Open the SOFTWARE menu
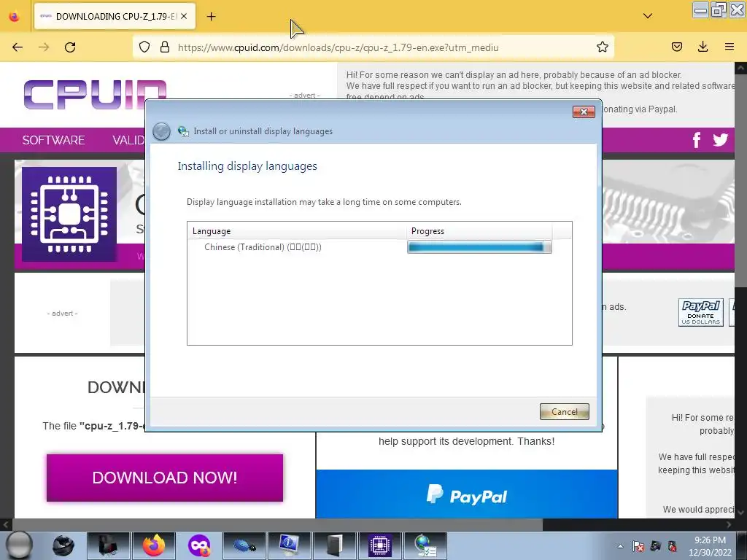 point(53,140)
